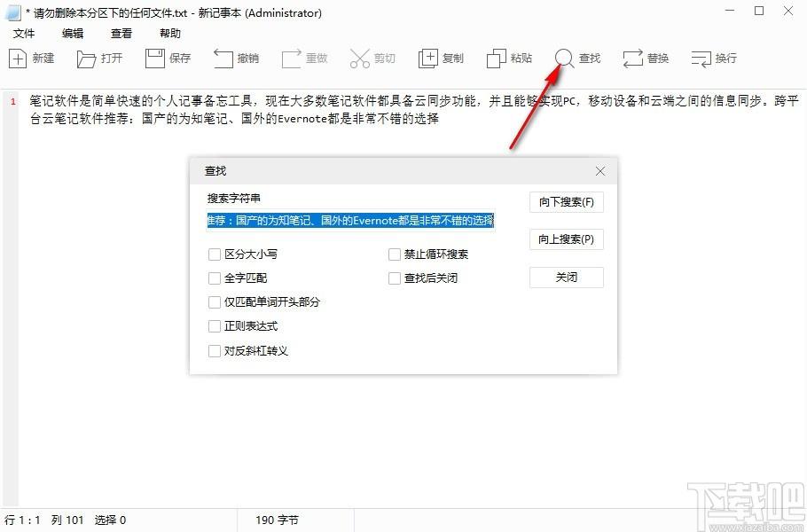Toggle word wrap with 换行 icon

(x=701, y=59)
